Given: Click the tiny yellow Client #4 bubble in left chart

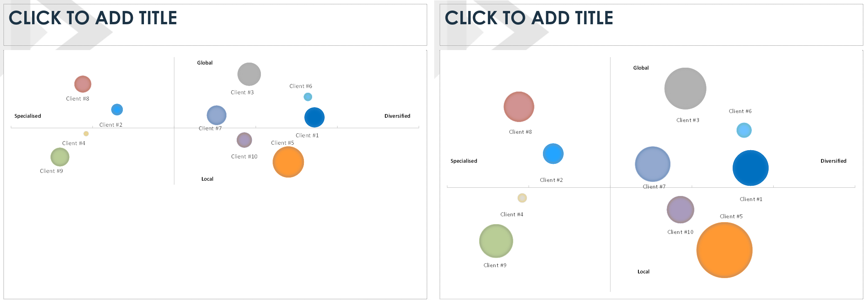Looking at the screenshot, I should tap(86, 134).
